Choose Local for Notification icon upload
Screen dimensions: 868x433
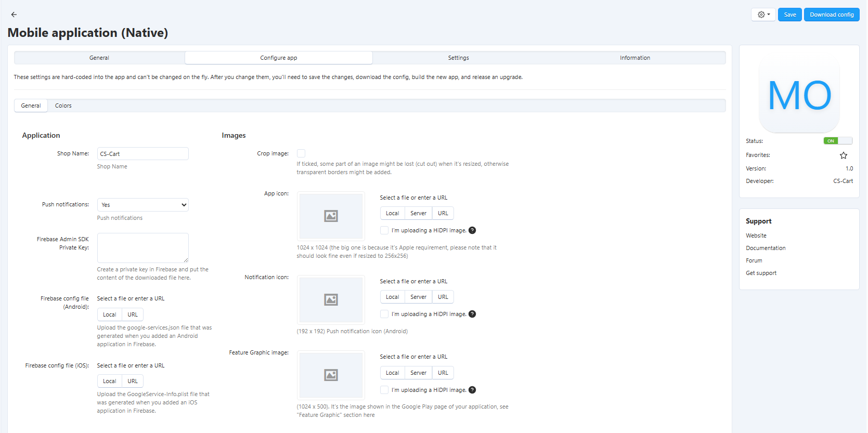[x=393, y=297]
